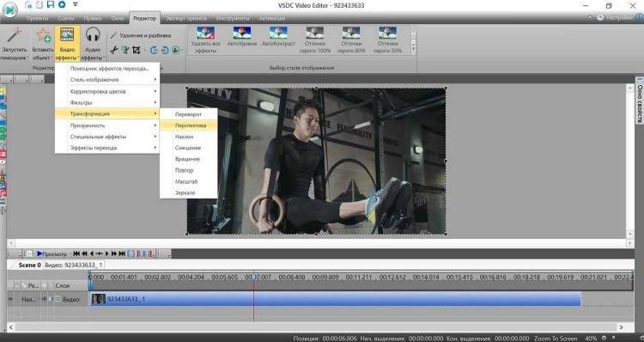Screen dimensions: 644x342
Task: Select the Смещение effect
Action: click(x=189, y=148)
